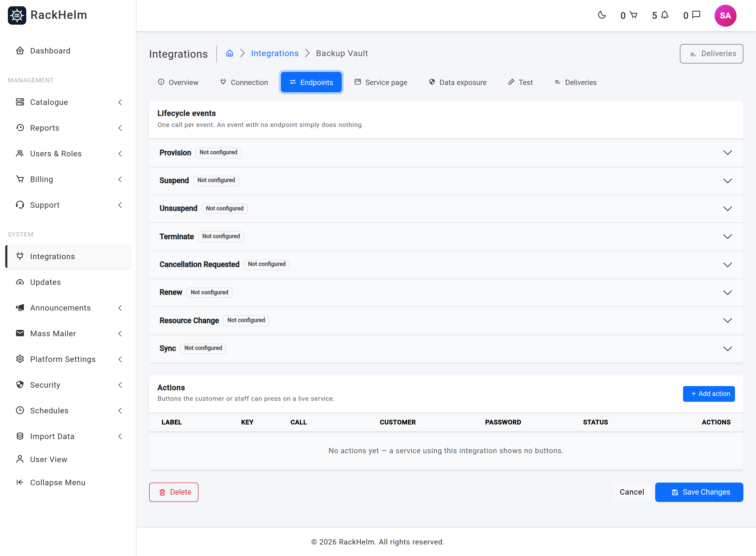The width and height of the screenshot is (756, 556).
Task: Expand the Catalogue sidebar submenu chevron
Action: (120, 102)
